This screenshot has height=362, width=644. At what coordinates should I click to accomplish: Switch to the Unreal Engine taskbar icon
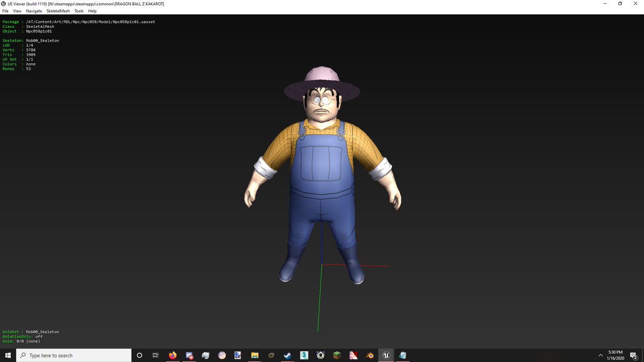386,355
